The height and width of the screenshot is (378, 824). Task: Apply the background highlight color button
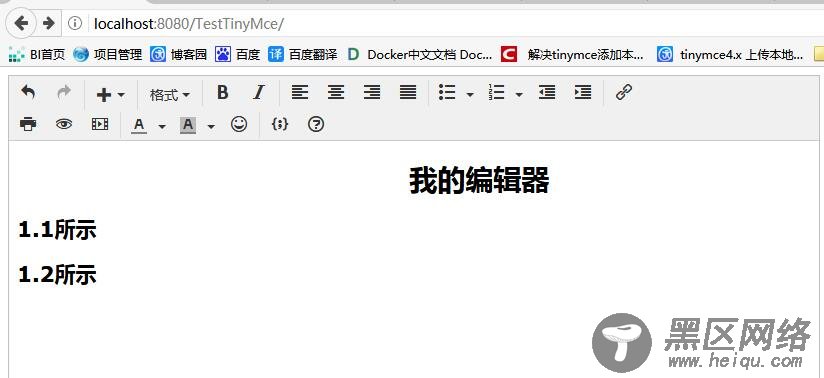[188, 125]
